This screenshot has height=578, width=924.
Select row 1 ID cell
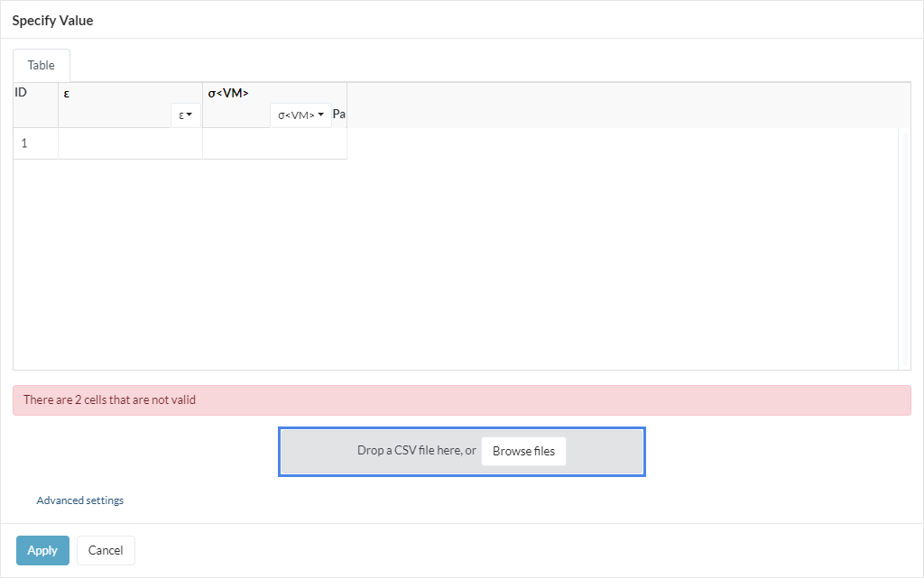(35, 143)
